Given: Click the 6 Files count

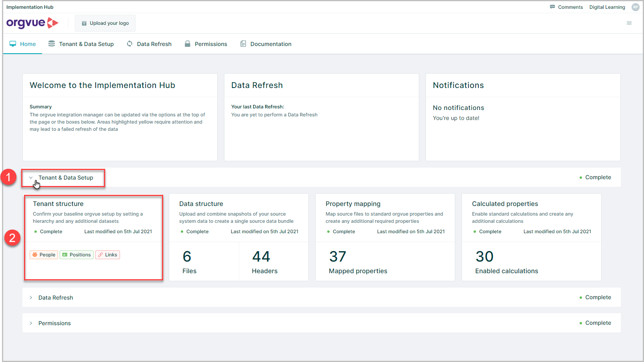Looking at the screenshot, I should tap(189, 262).
